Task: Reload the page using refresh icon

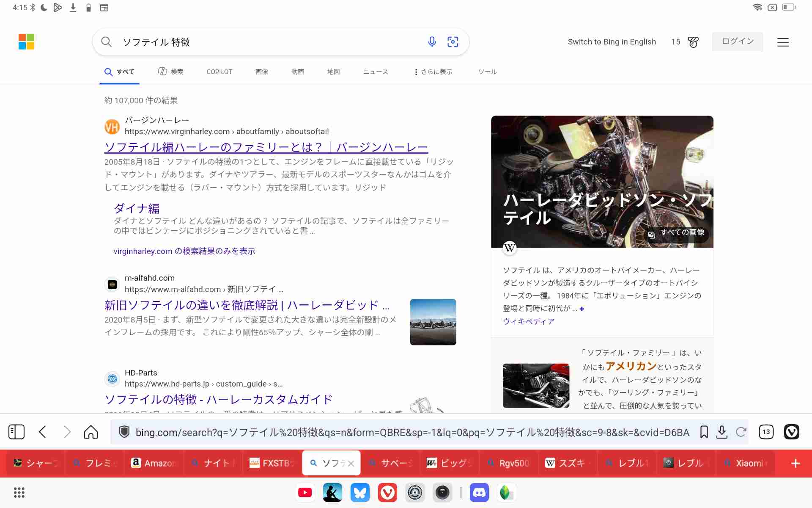Action: [741, 432]
